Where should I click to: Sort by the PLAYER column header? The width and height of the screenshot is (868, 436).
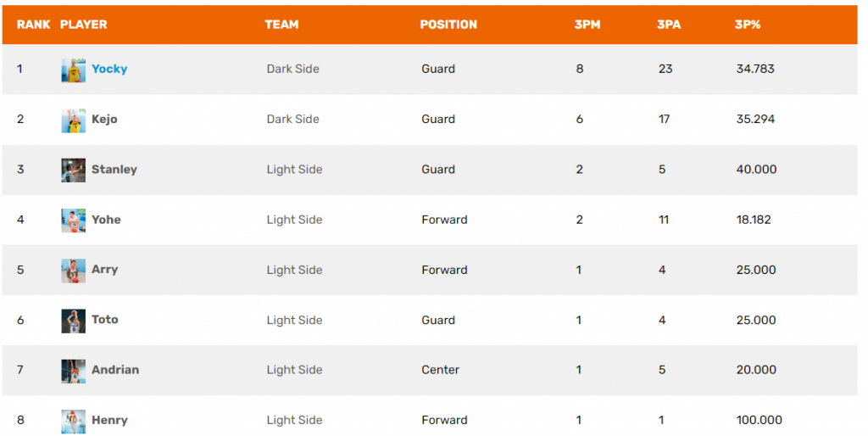83,25
